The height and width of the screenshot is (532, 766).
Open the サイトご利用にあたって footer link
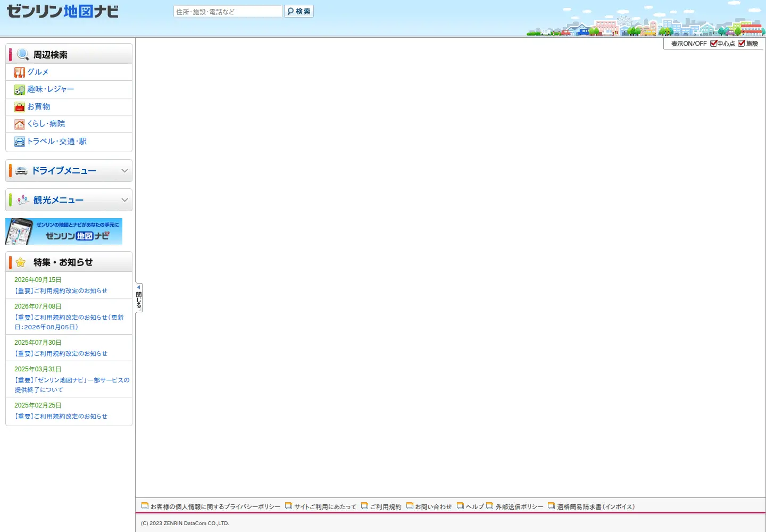[x=325, y=507]
